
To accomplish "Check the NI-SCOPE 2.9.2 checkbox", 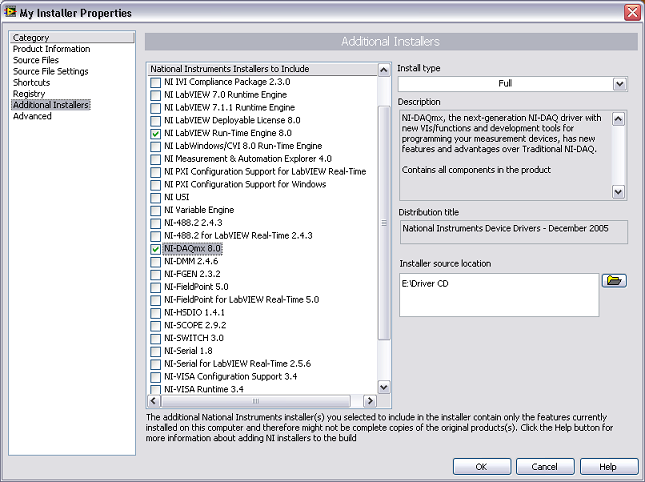I will click(x=155, y=326).
